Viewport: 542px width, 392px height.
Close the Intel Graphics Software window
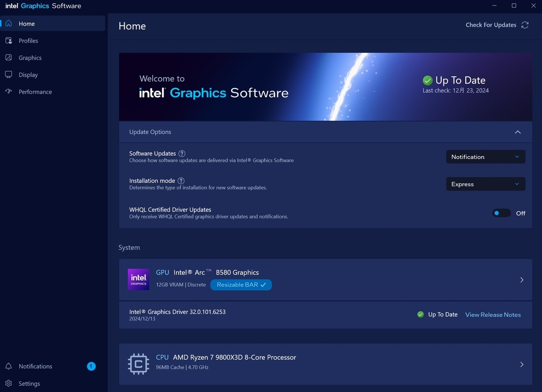pos(533,5)
